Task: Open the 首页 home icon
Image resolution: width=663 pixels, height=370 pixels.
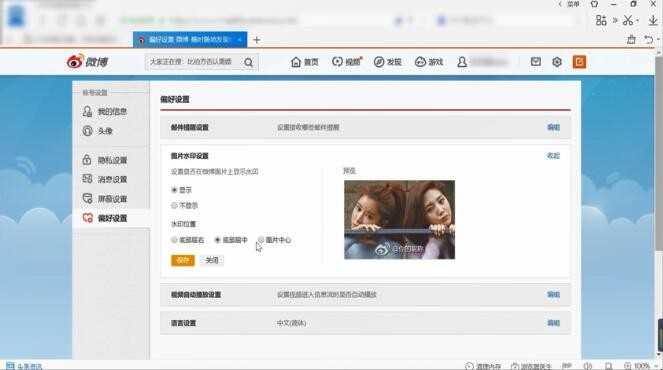Action: [x=296, y=62]
